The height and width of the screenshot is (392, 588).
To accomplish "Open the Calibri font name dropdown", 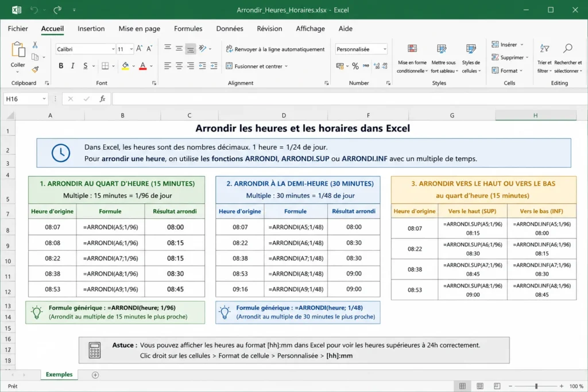I will [x=113, y=49].
